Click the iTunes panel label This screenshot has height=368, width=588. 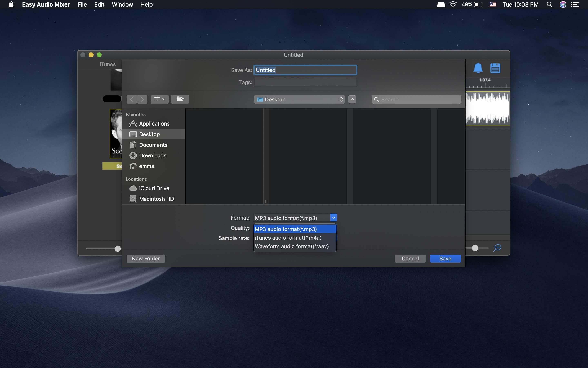[x=108, y=64]
